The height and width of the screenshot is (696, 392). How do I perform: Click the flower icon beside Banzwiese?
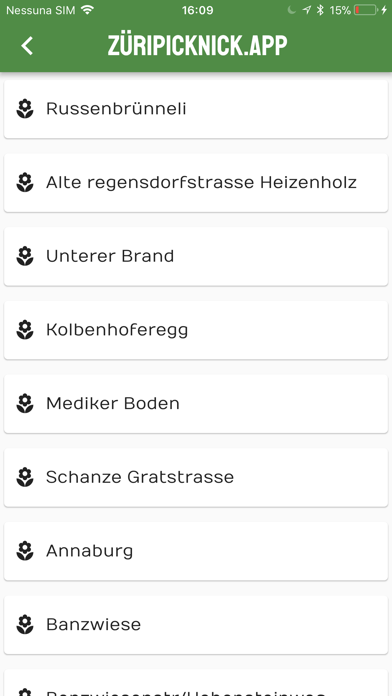tap(25, 625)
